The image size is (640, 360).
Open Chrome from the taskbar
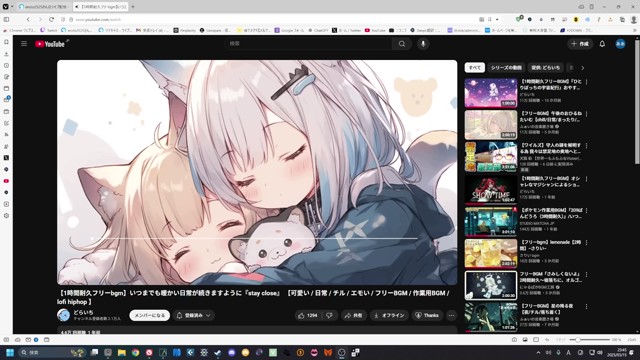(136, 353)
